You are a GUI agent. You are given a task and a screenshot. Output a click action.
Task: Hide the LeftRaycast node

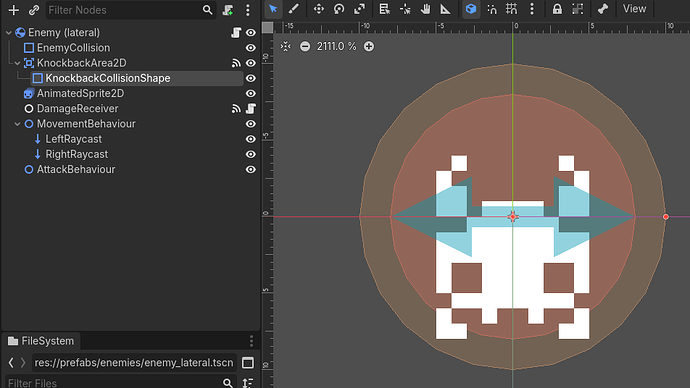click(x=251, y=139)
